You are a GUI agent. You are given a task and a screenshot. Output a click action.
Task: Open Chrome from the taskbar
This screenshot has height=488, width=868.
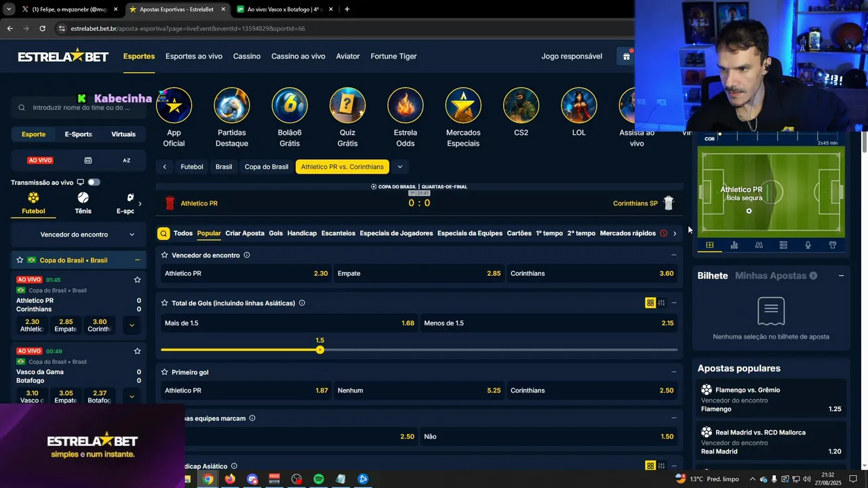(208, 479)
